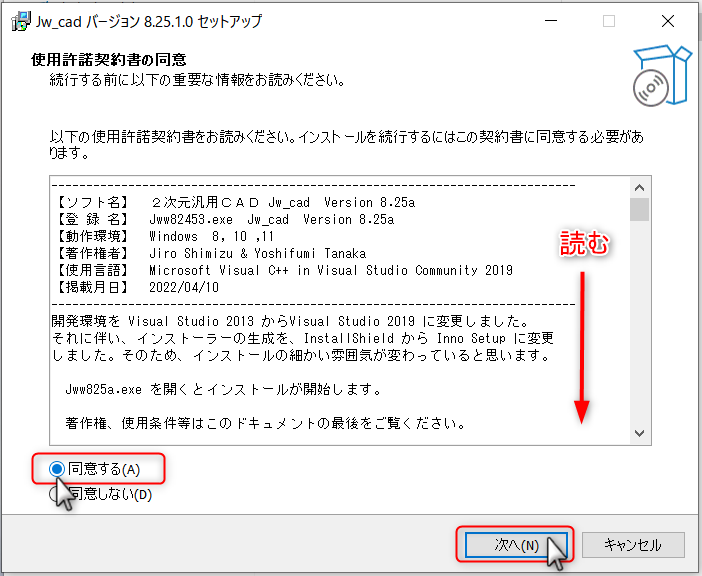Click the license scrollbar thumb
The width and height of the screenshot is (702, 576).
pos(639,209)
